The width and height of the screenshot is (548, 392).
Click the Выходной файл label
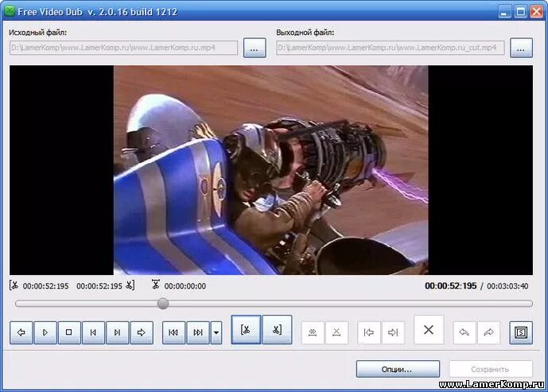[305, 33]
